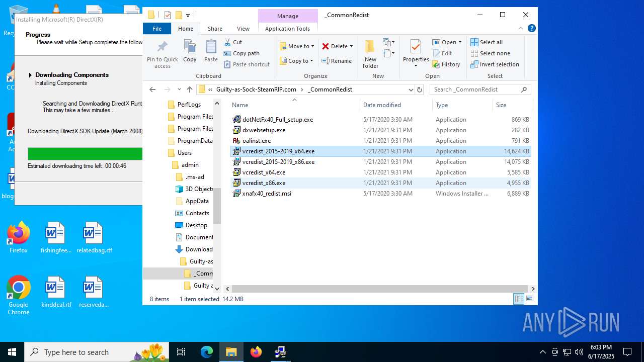The image size is (644, 362).
Task: Open the Application Tools tab
Action: click(287, 29)
